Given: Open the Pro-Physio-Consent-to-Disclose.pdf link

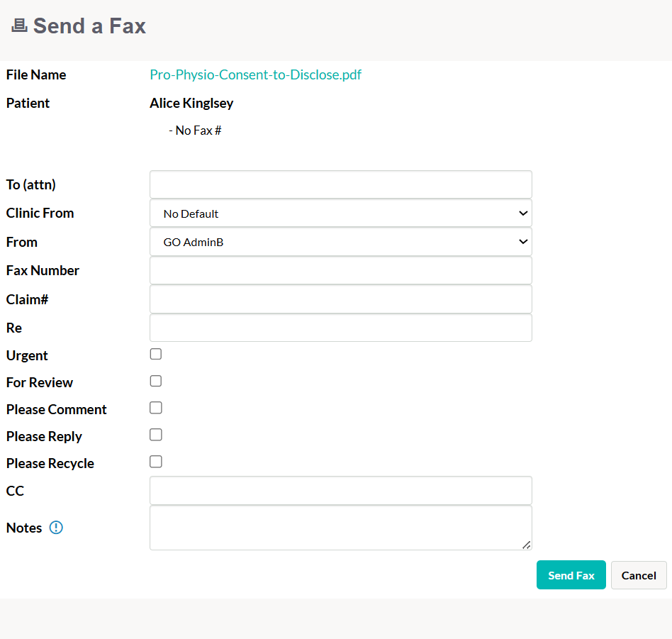Looking at the screenshot, I should (255, 74).
